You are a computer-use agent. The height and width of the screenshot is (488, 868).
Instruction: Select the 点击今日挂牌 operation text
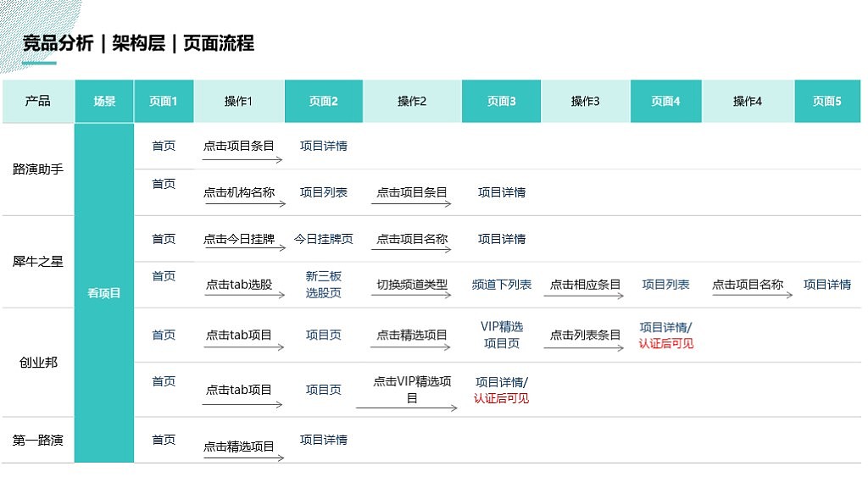point(238,239)
